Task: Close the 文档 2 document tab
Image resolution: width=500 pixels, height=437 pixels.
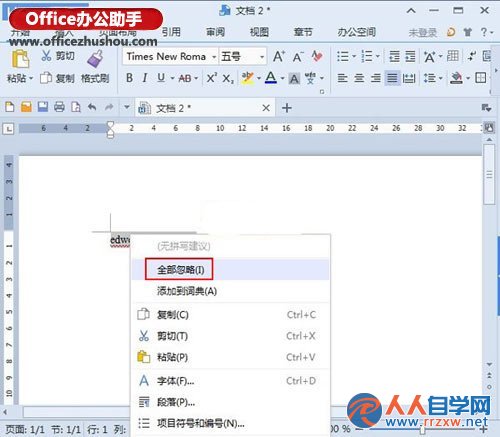Action: tap(266, 108)
